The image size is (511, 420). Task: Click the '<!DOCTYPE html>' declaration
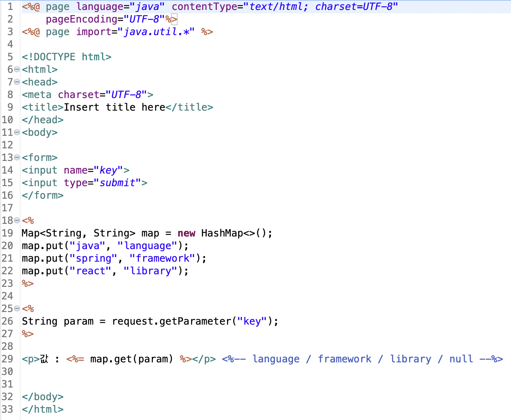click(x=67, y=57)
